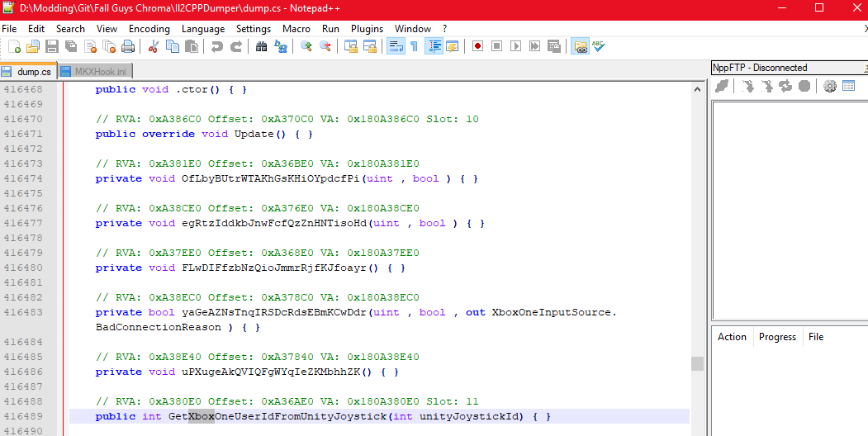Toggle synchronized vertical scrolling icon

pos(351,47)
